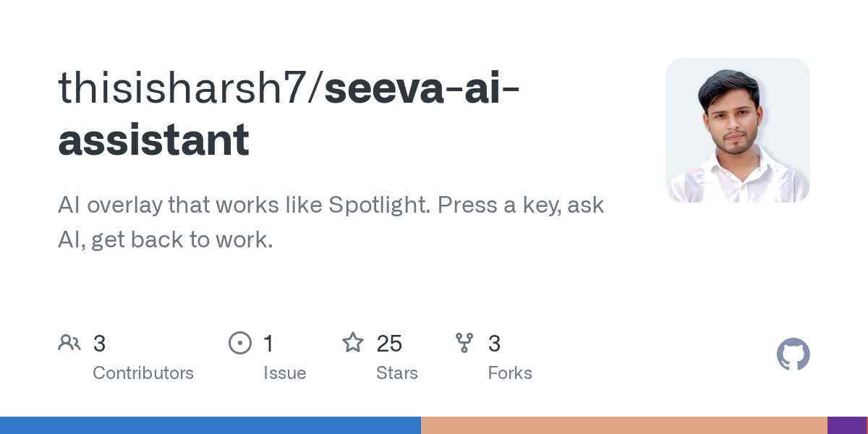Viewport: 868px width, 434px height.
Task: Click the blue language bar segment
Action: pos(210,425)
